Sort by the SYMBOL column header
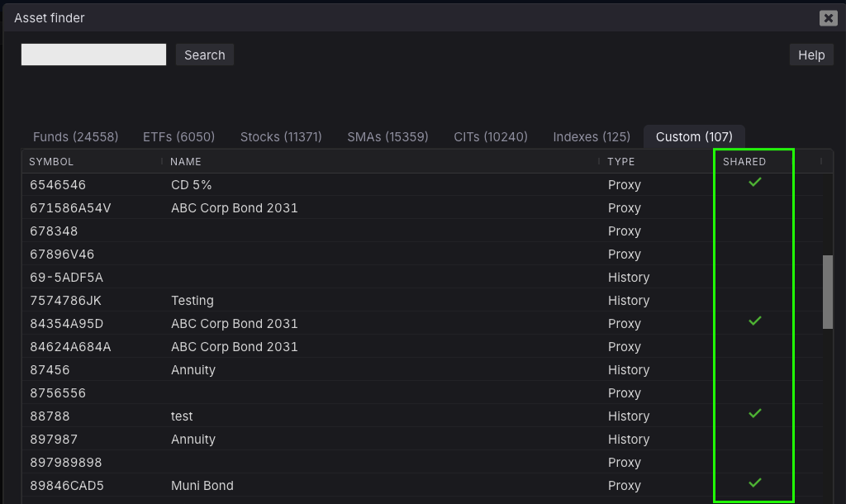 tap(51, 162)
